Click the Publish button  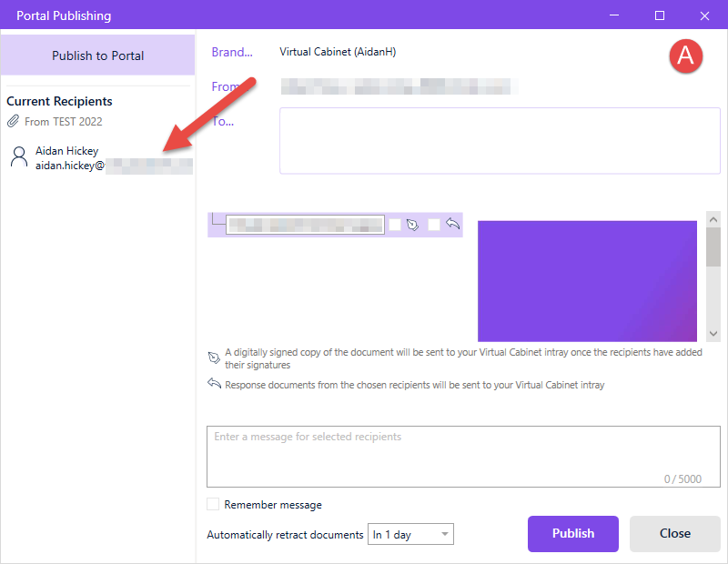(x=573, y=534)
